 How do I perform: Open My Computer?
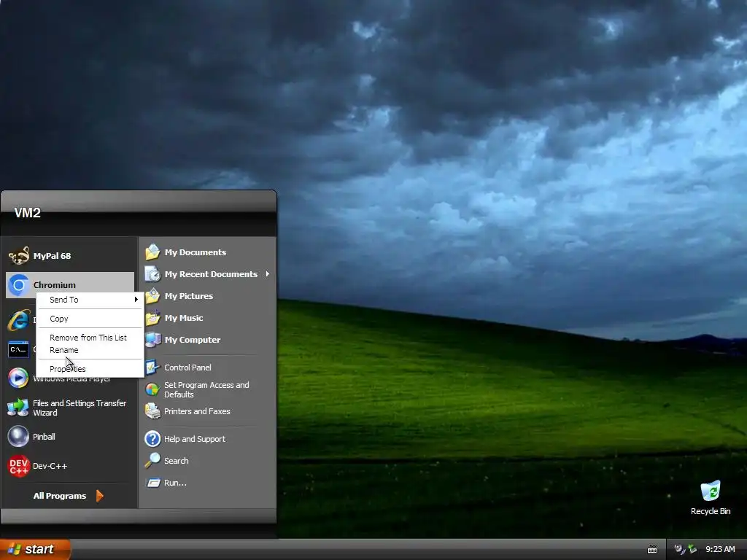(x=208, y=340)
